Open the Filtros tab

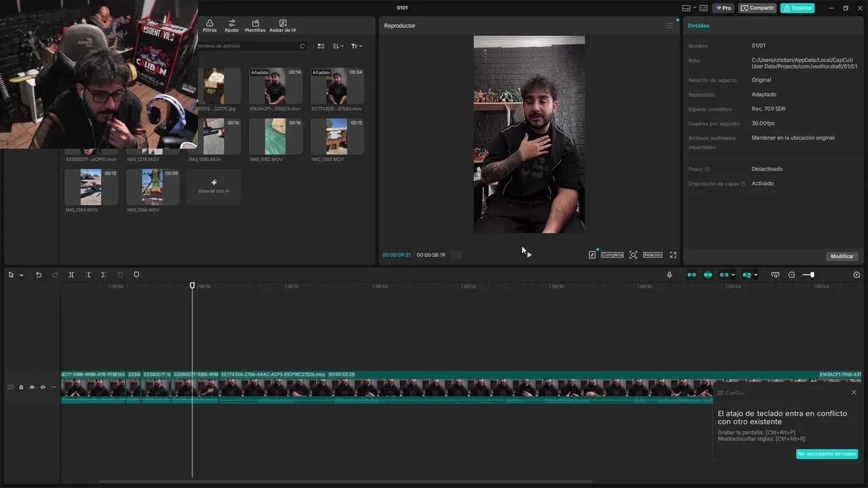(210, 26)
